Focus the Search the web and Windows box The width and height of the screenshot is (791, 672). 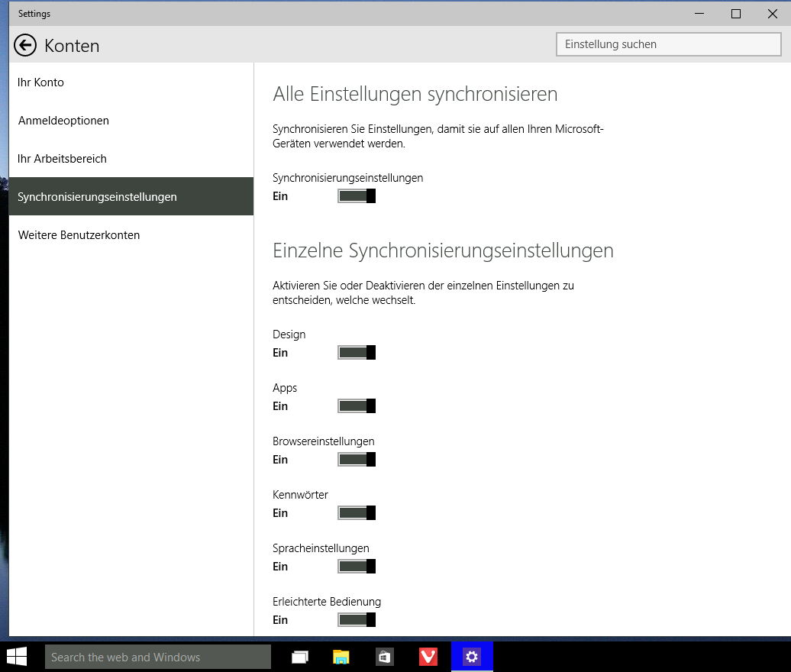point(158,657)
